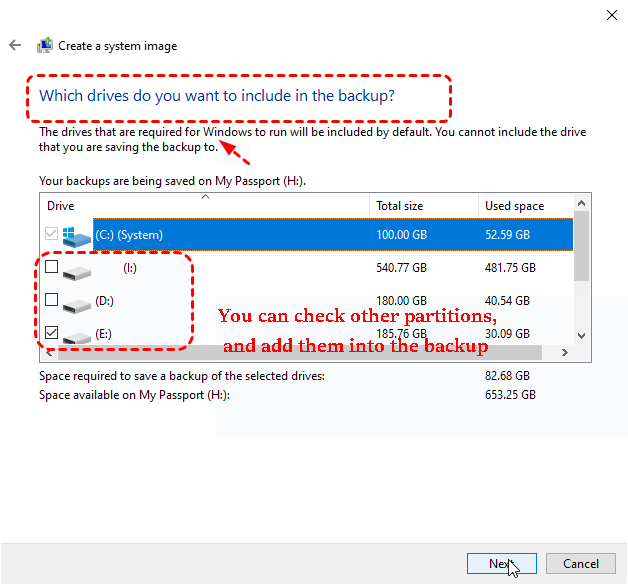628x585 pixels.
Task: Click the grayed (C:) System checkbox
Action: pyautogui.click(x=52, y=235)
